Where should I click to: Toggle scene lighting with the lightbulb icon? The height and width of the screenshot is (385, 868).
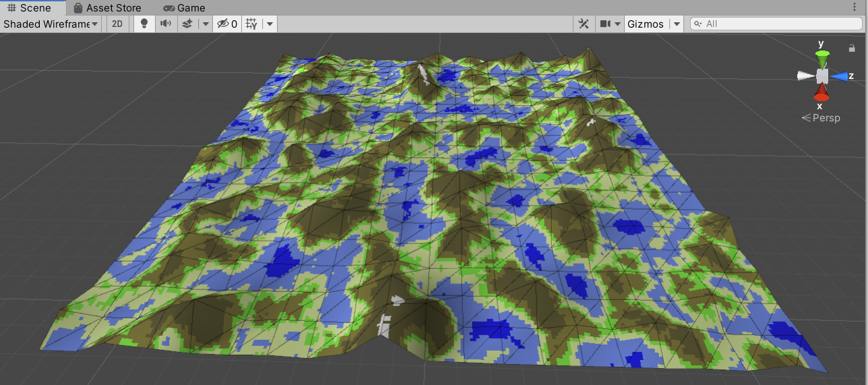pos(144,24)
